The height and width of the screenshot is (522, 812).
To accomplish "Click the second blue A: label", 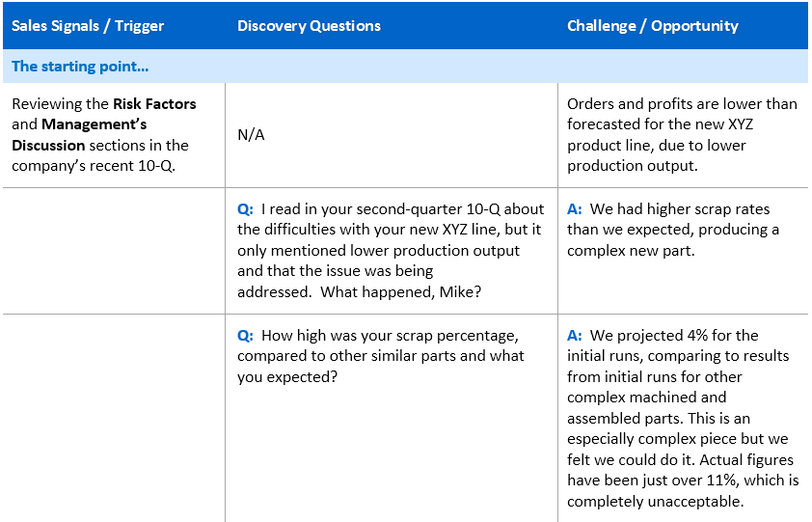I will click(x=575, y=336).
